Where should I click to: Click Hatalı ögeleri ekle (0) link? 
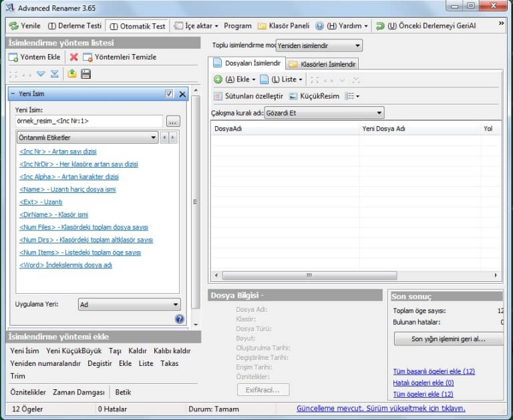(x=423, y=383)
